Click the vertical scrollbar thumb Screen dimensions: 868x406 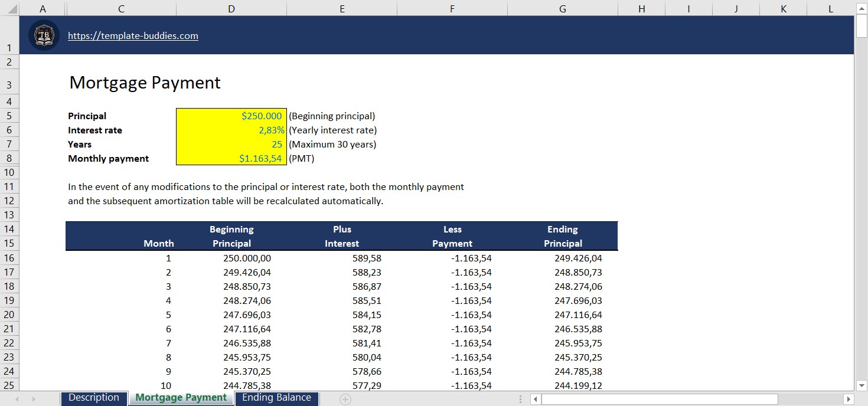pyautogui.click(x=862, y=26)
